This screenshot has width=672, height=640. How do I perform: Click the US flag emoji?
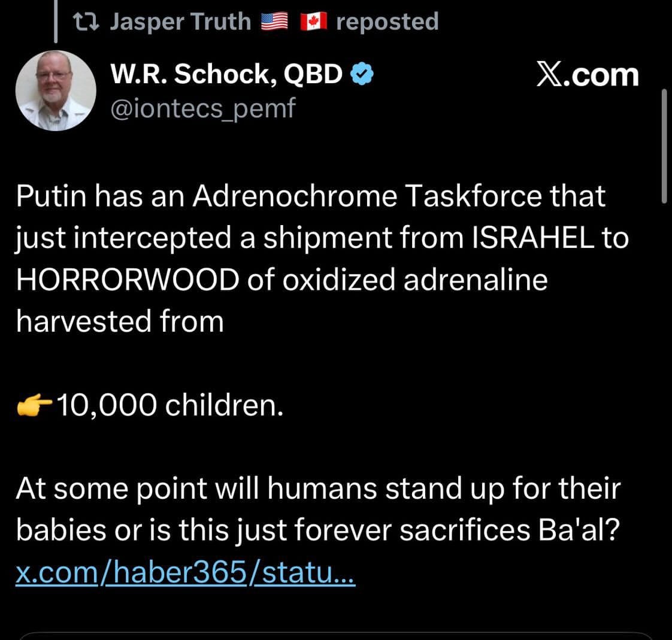[x=275, y=22]
